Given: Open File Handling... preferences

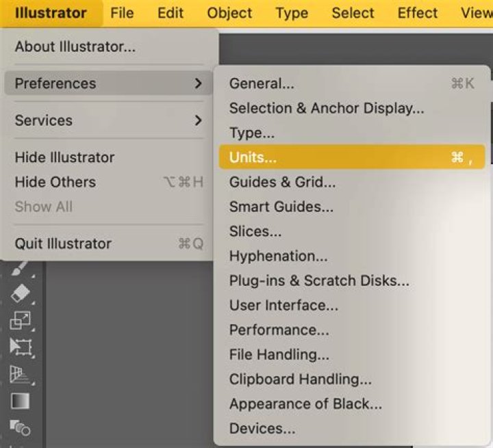Looking at the screenshot, I should (352, 354).
